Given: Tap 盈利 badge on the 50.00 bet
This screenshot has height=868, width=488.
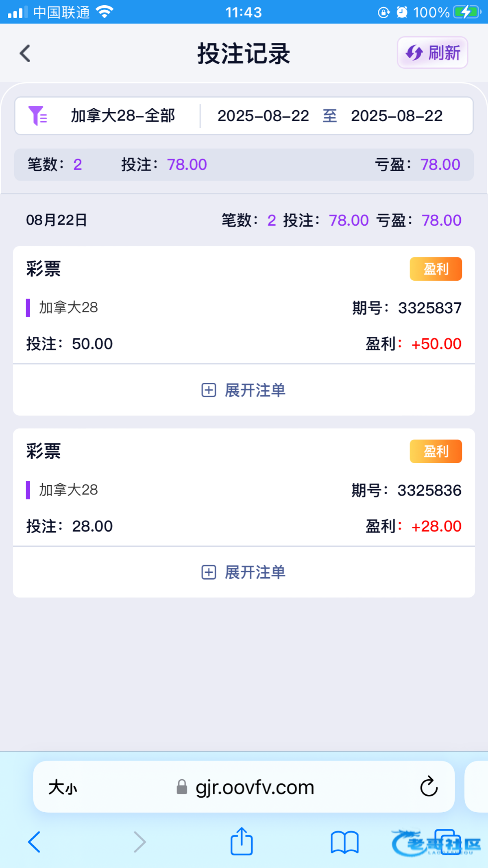Looking at the screenshot, I should pyautogui.click(x=436, y=269).
